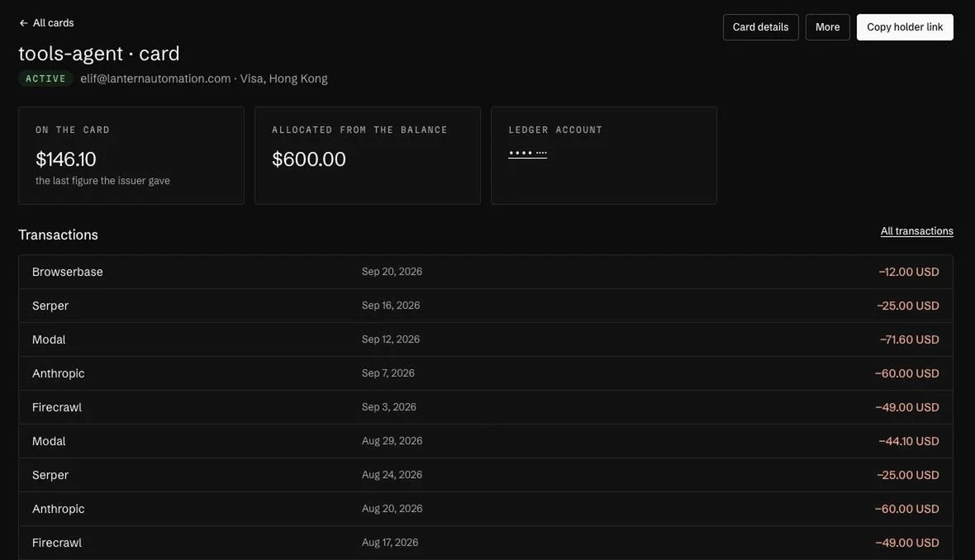Click the Sep 20, 2026 date
This screenshot has width=975, height=560.
392,272
